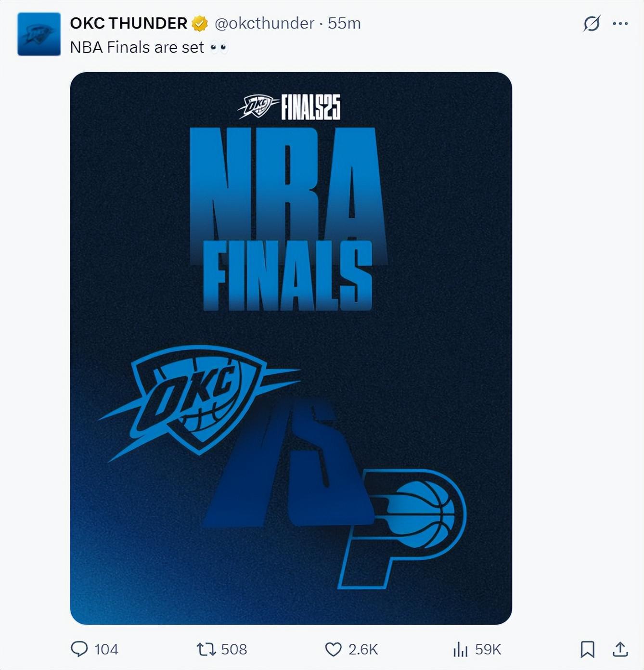Click the share upload arrow icon
This screenshot has width=644, height=670.
tap(620, 649)
